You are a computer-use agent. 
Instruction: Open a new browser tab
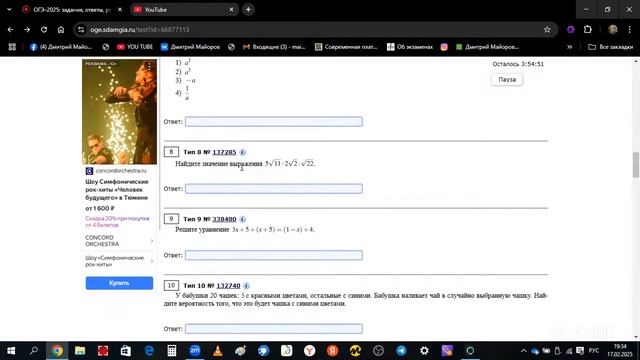point(248,9)
